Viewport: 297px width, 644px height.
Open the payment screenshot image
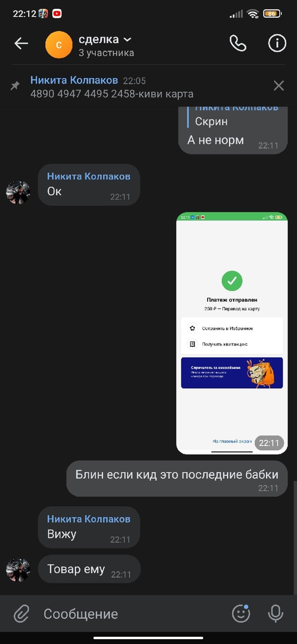[x=232, y=333]
